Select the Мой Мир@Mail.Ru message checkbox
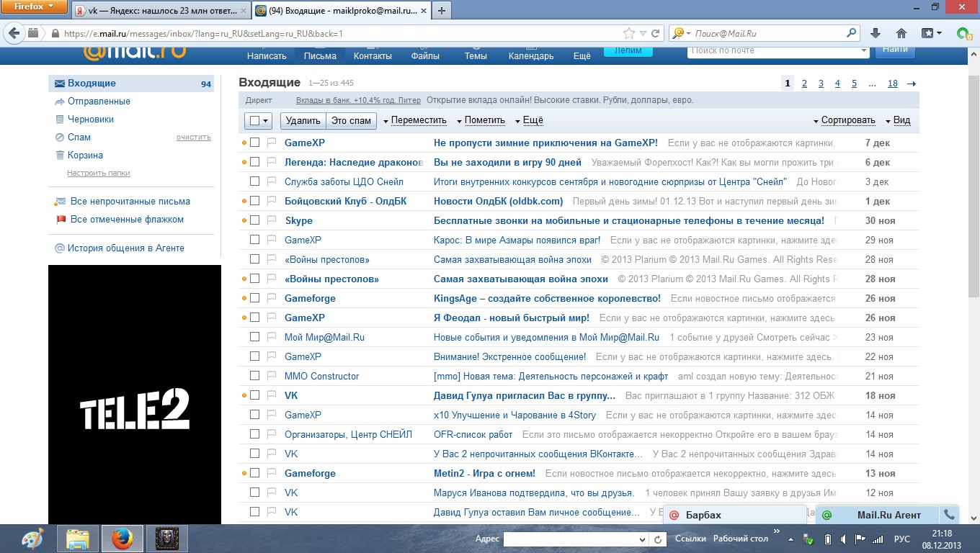Image resolution: width=980 pixels, height=553 pixels. point(254,337)
